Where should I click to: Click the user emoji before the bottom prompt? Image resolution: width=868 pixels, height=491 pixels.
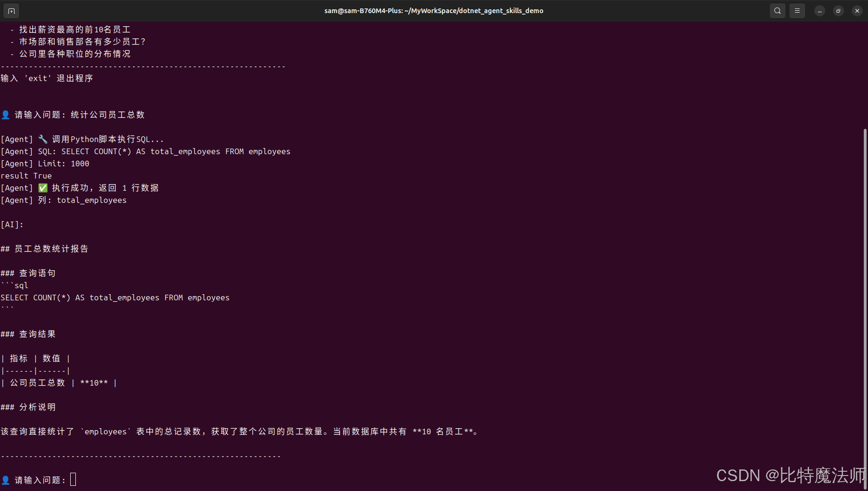coord(6,480)
